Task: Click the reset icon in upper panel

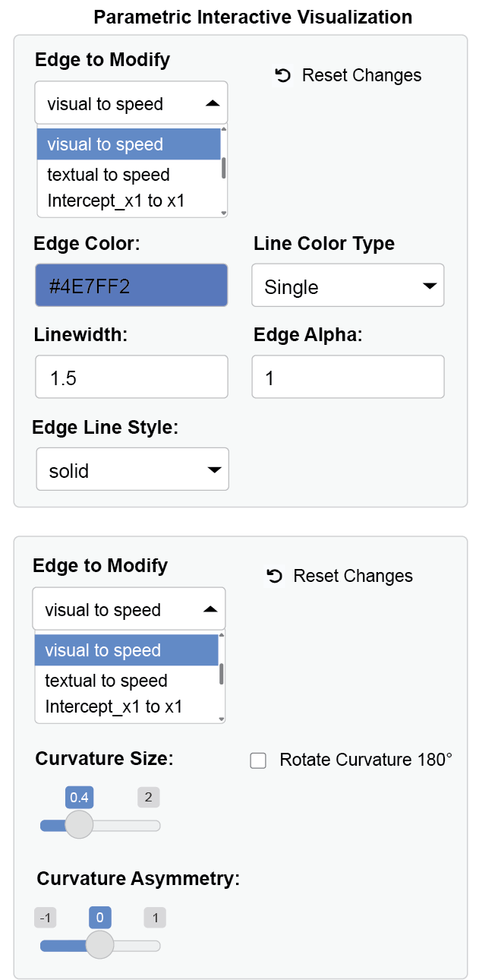Action: point(283,75)
